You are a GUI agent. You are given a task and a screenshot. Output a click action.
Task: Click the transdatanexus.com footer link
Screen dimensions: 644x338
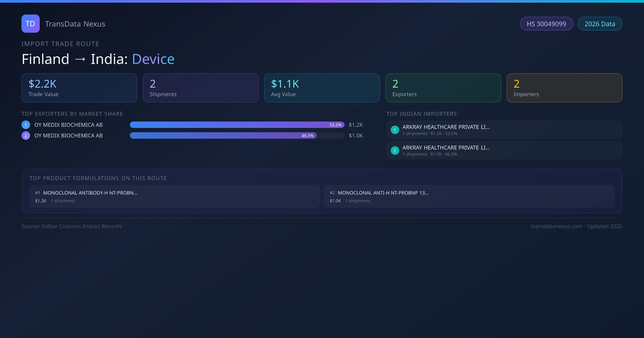coord(557,226)
